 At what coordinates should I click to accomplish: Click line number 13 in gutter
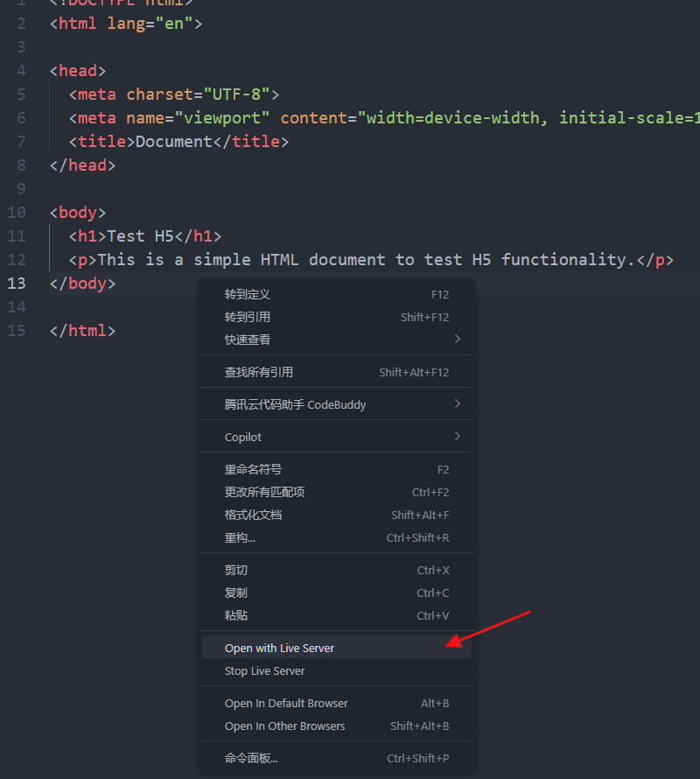click(17, 284)
